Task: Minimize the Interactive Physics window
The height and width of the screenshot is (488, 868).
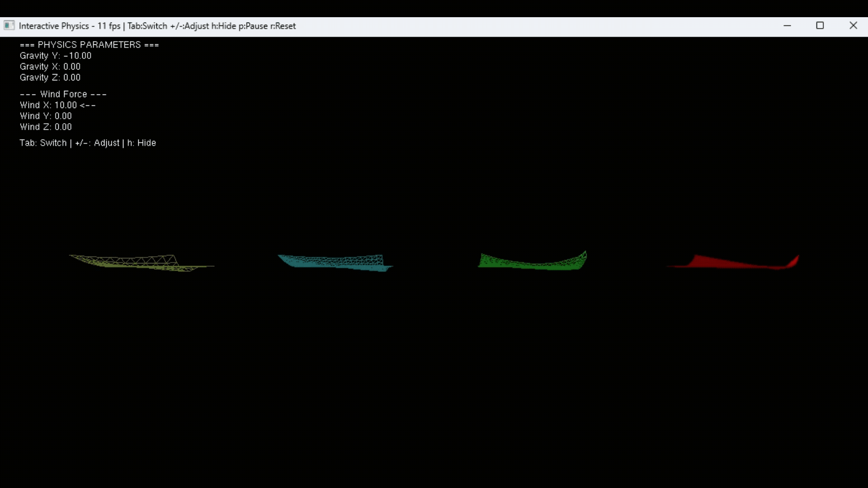Action: point(787,26)
